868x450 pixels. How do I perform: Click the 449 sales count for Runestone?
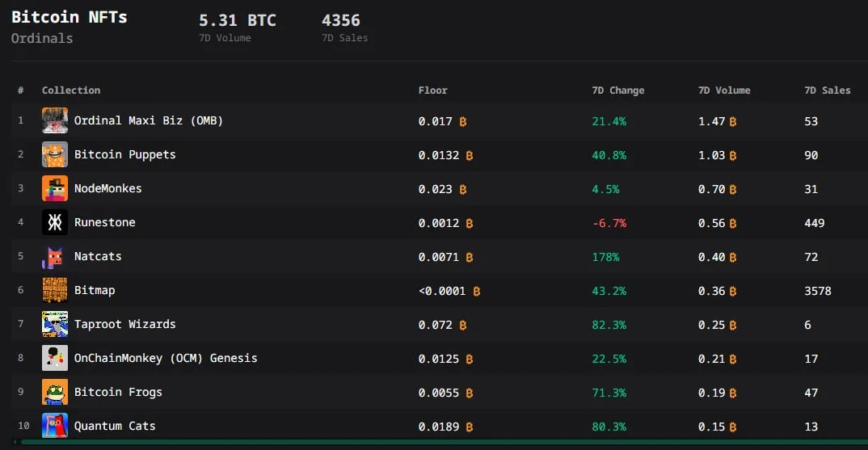point(815,223)
